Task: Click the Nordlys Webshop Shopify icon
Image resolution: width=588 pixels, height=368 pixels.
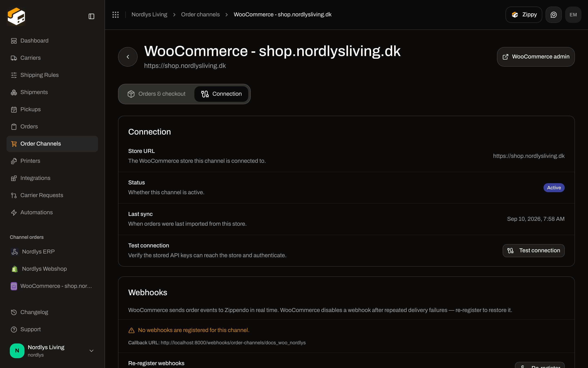Action: (x=14, y=269)
